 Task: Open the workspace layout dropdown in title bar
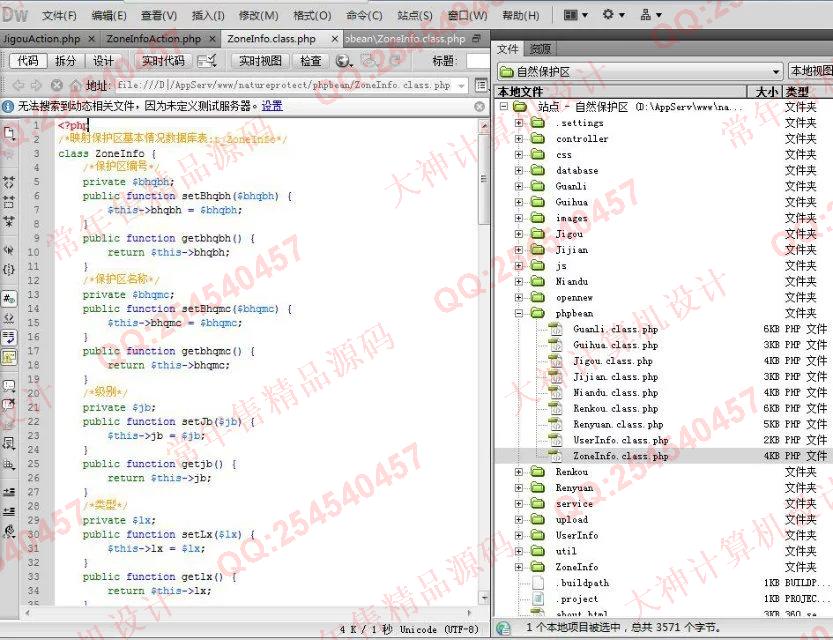click(575, 15)
